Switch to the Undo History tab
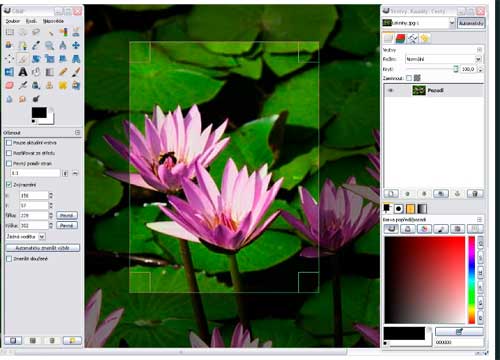Image resolution: width=500 pixels, height=360 pixels. coord(425,39)
